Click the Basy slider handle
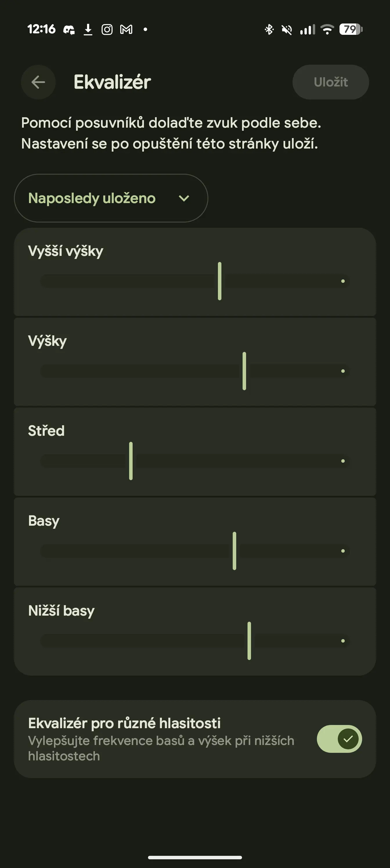 coord(234,551)
